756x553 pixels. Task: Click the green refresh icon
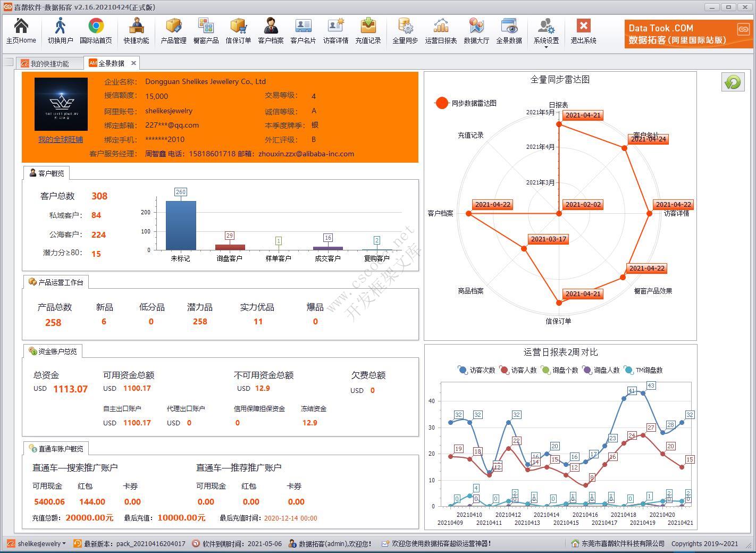coord(733,82)
